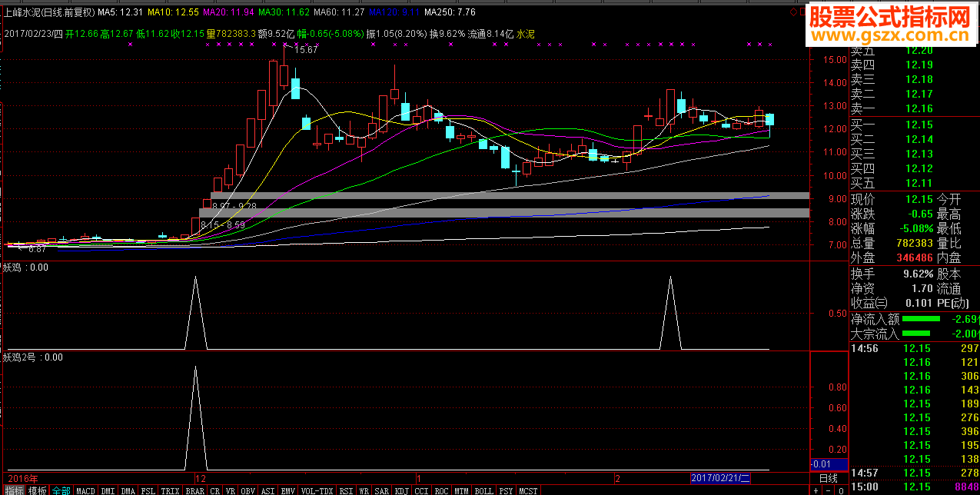Click the 日线 period button
The width and height of the screenshot is (980, 495).
point(829,478)
